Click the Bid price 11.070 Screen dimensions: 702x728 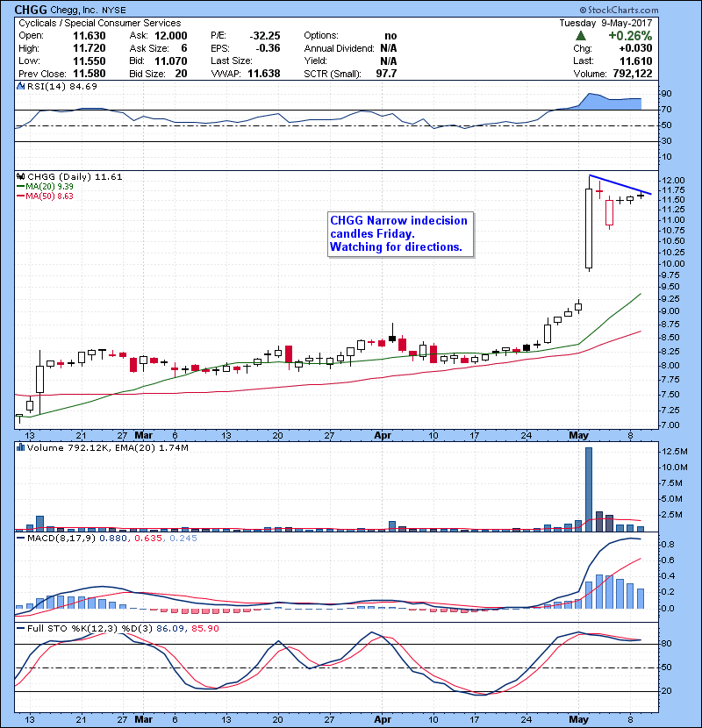click(x=171, y=61)
